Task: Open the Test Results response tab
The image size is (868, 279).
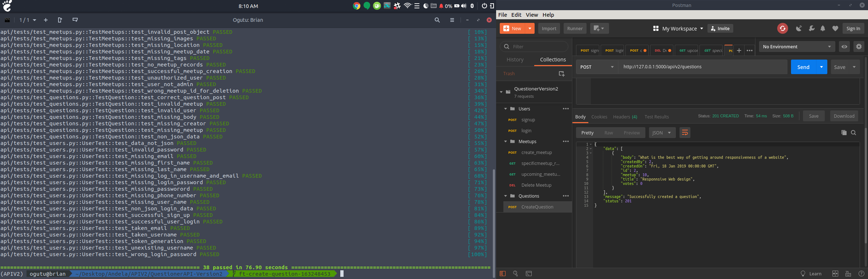Action: tap(657, 117)
